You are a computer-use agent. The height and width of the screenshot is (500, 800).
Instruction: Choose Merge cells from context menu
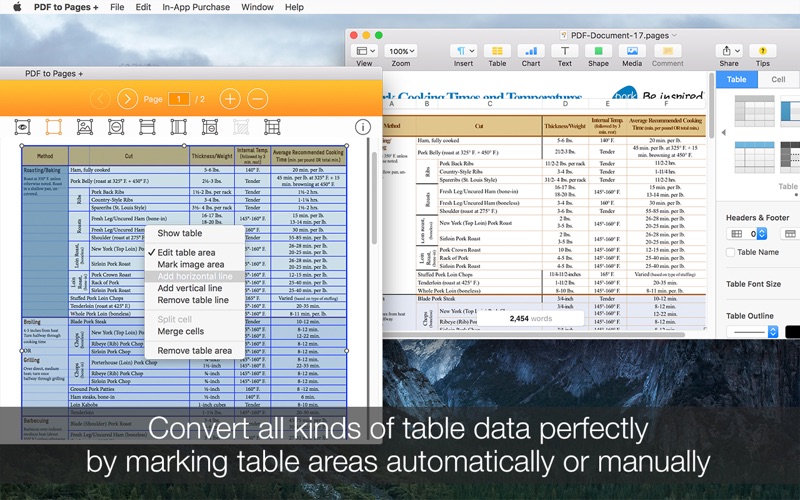[x=180, y=331]
